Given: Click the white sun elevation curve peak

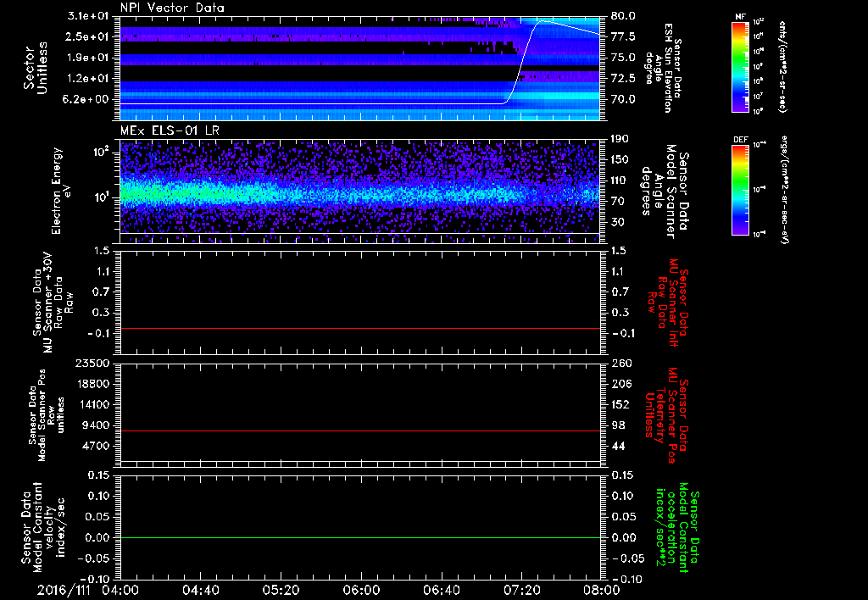Looking at the screenshot, I should click(542, 21).
